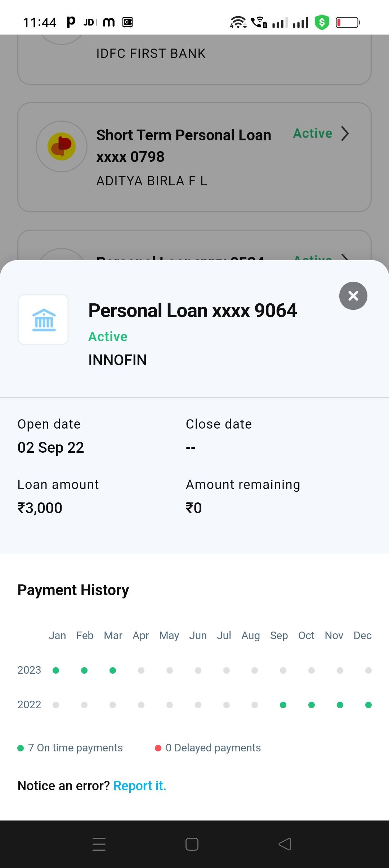
Task: Select the March 2023 payment dot
Action: [x=113, y=670]
